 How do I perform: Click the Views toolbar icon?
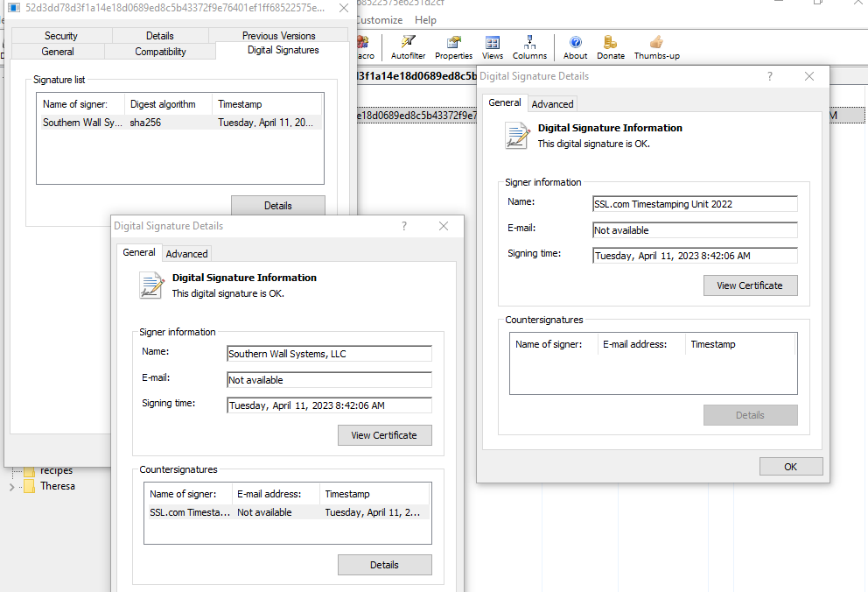492,42
